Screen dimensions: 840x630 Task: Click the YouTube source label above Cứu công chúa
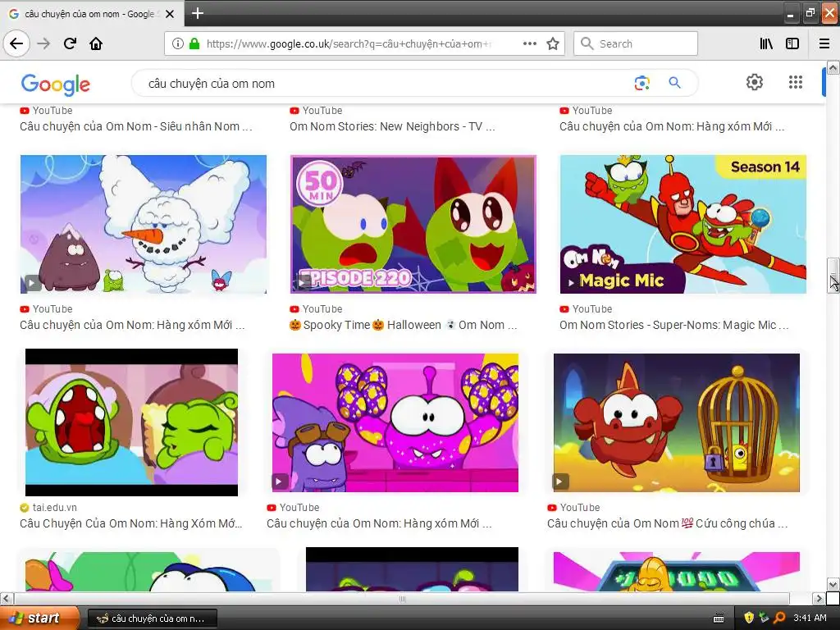[x=580, y=507]
